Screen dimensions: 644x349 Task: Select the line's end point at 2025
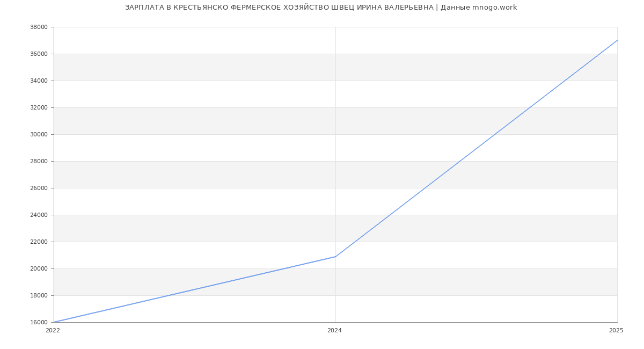(617, 40)
